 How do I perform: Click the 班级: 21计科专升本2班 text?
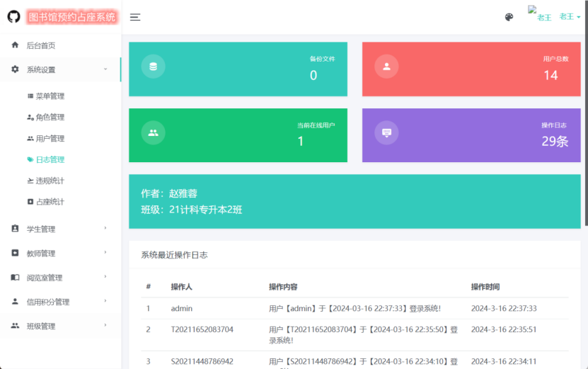tap(192, 210)
